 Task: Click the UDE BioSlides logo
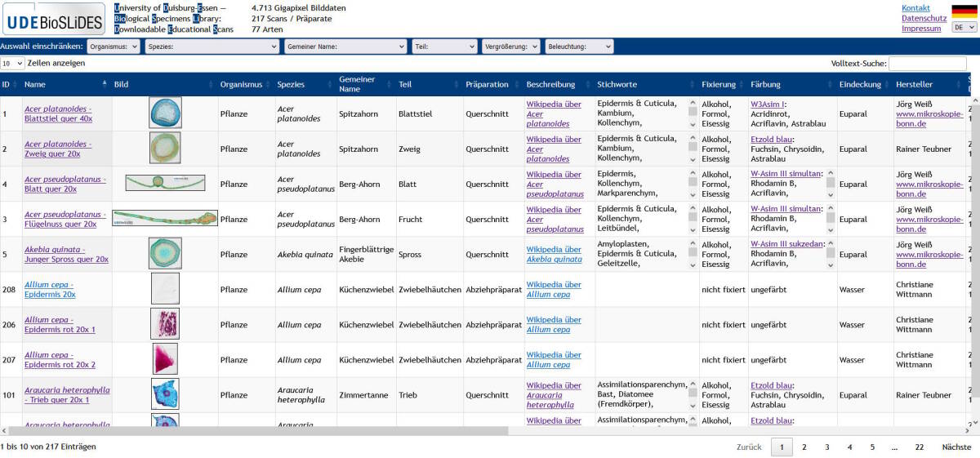[x=53, y=18]
